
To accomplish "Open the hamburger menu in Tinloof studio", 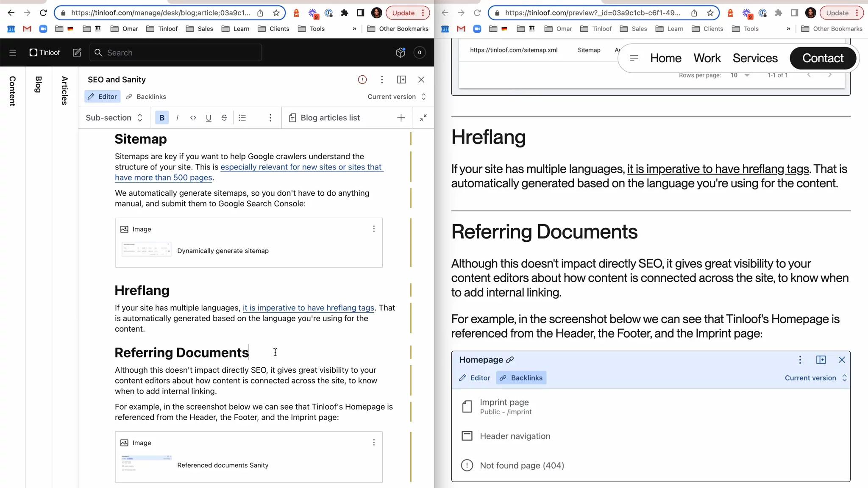I will point(13,53).
